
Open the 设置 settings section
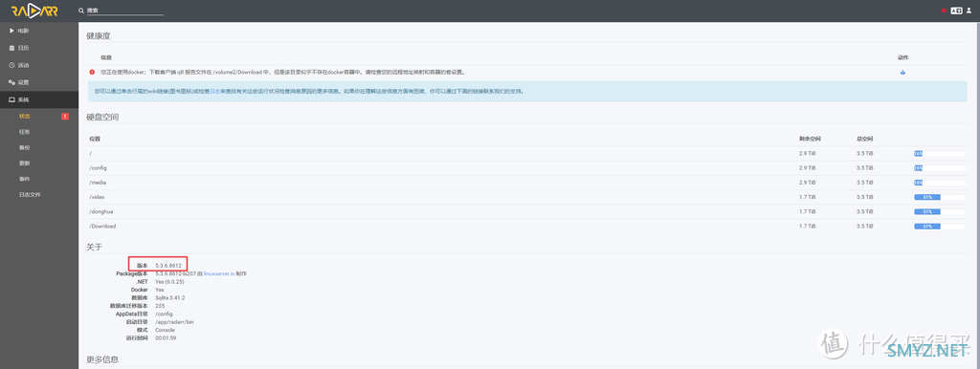click(39, 82)
